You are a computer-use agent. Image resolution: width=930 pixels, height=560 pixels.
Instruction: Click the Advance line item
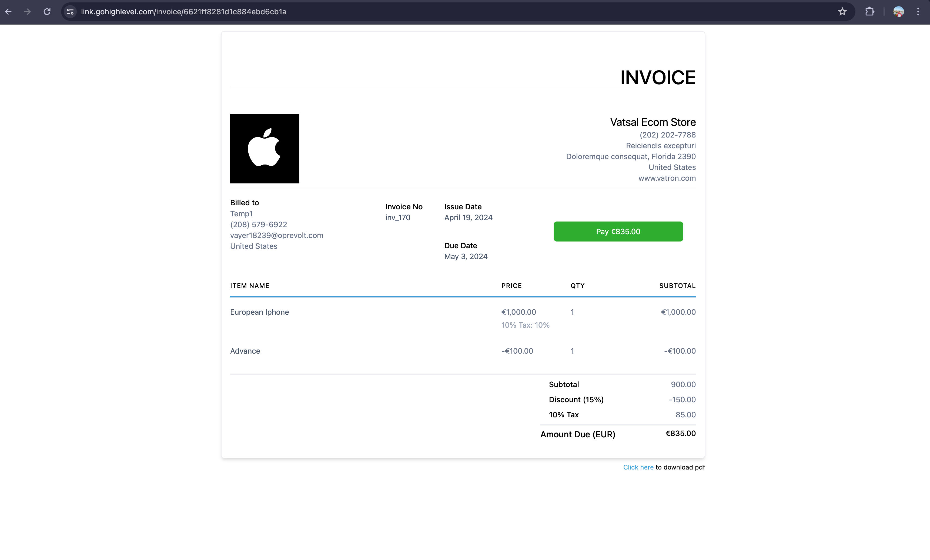(245, 351)
